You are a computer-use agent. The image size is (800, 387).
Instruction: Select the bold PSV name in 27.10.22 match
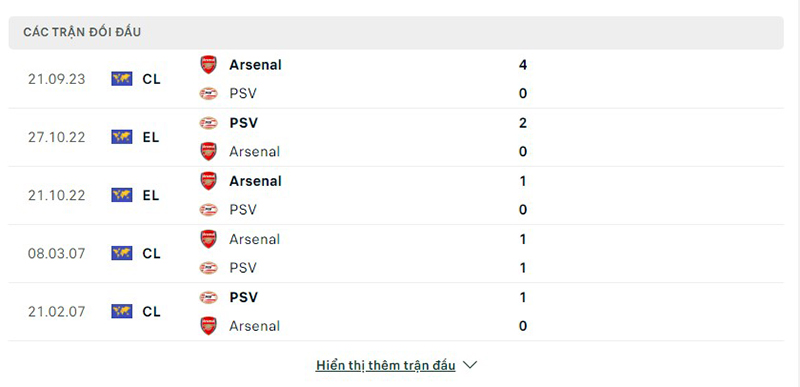click(x=243, y=123)
